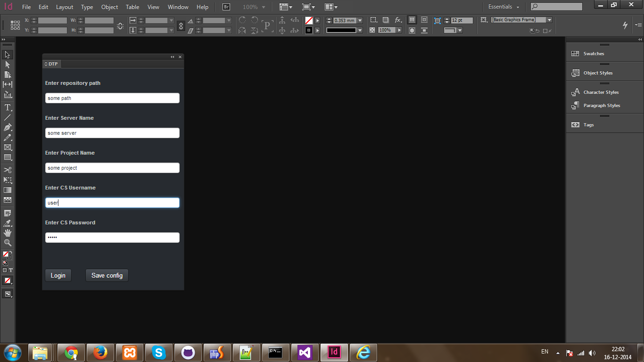
Task: Click the Login button
Action: 58,275
